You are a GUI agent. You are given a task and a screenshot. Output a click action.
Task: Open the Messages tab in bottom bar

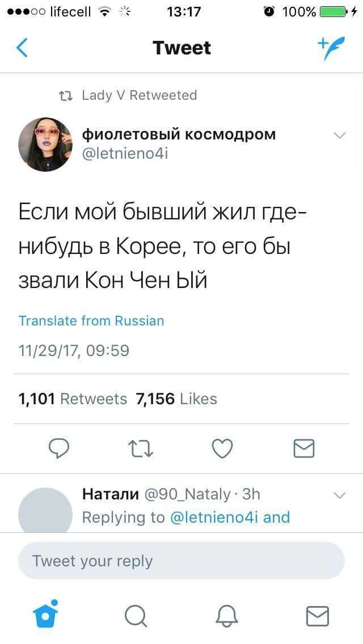tap(317, 616)
